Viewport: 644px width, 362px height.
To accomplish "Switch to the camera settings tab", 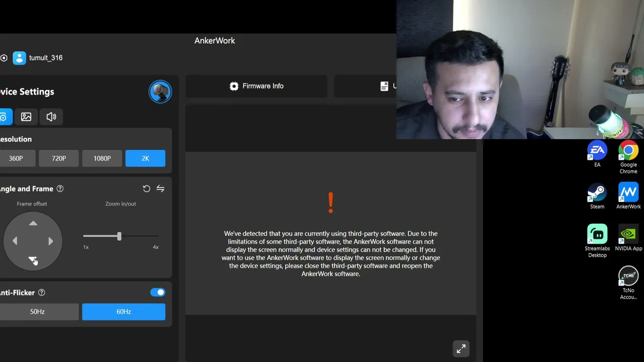I will point(4,117).
